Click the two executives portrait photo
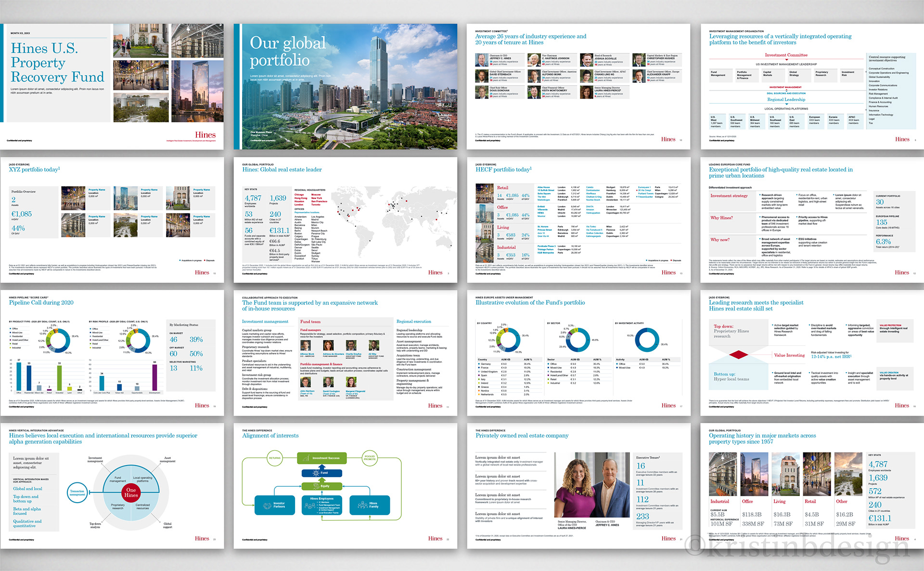Viewport: 924px width, 571px height. [592, 485]
